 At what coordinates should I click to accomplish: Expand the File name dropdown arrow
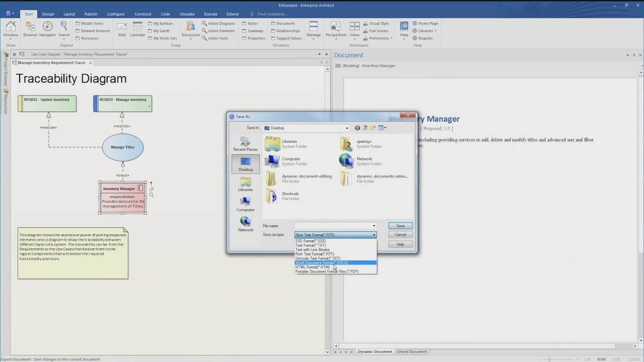pos(374,226)
